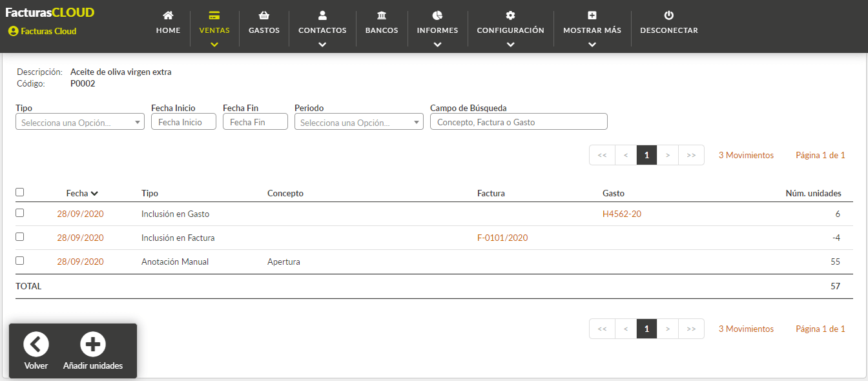This screenshot has width=868, height=381.
Task: Check the Inclusión en Gasto row checkbox
Action: click(19, 212)
